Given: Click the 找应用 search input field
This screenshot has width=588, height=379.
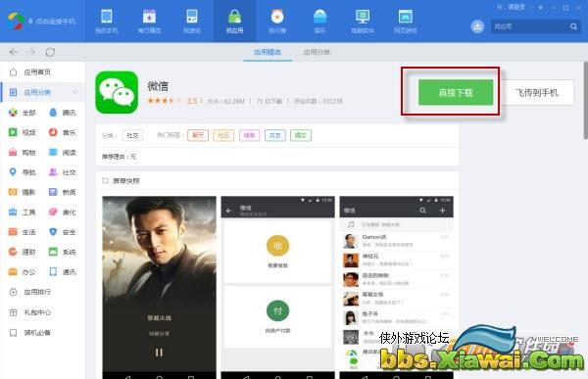Looking at the screenshot, I should [529, 26].
